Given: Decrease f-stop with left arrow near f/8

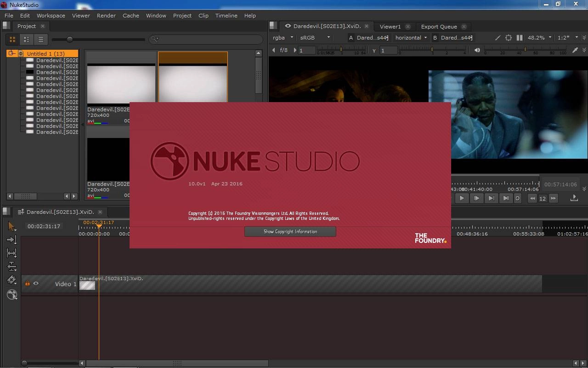Looking at the screenshot, I should [274, 50].
